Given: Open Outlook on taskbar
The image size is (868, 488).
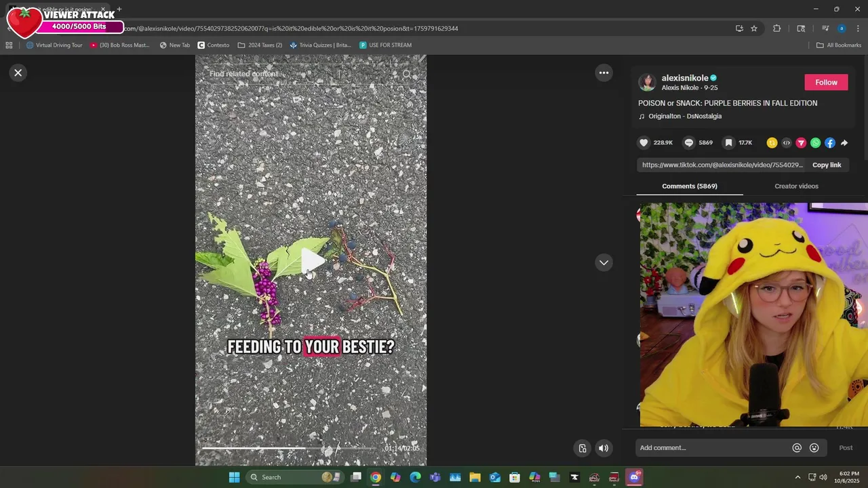Looking at the screenshot, I should [495, 477].
